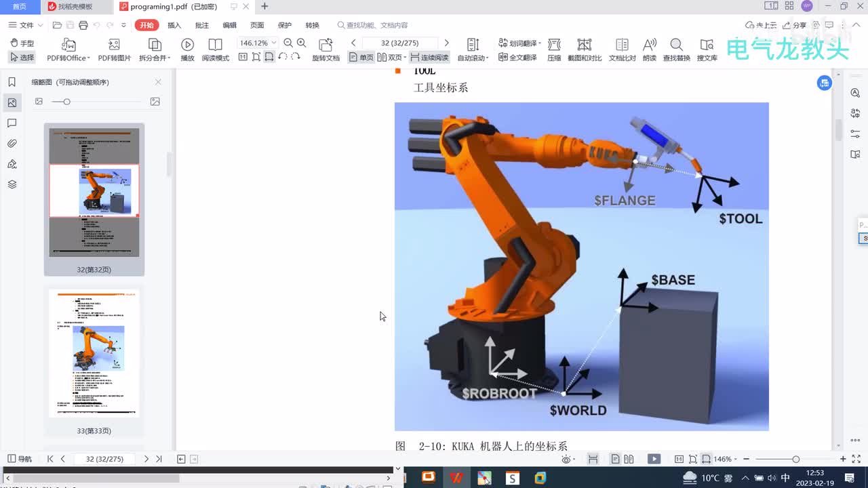Switch to 阅读模式 reading mode
The image size is (868, 488).
click(215, 50)
